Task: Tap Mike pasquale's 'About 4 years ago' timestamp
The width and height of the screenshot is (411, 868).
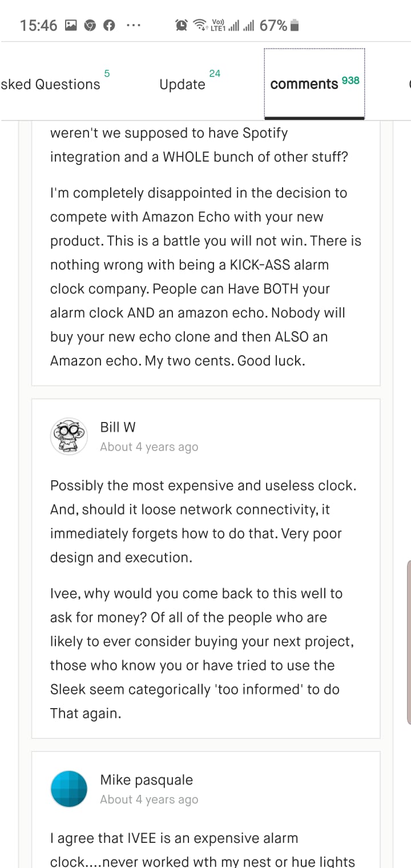Action: tap(149, 800)
